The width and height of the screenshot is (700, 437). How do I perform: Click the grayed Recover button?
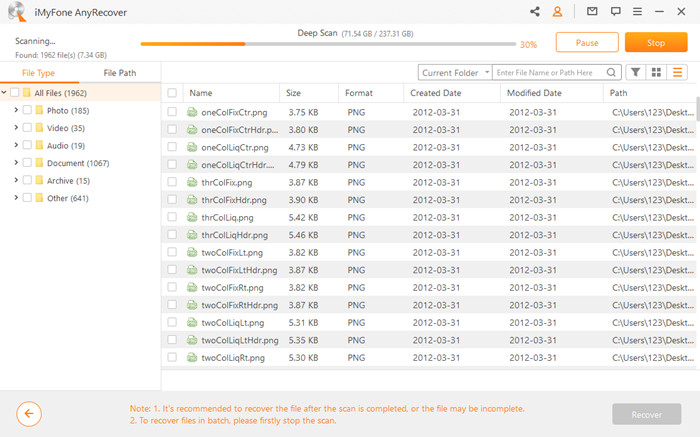tap(646, 414)
